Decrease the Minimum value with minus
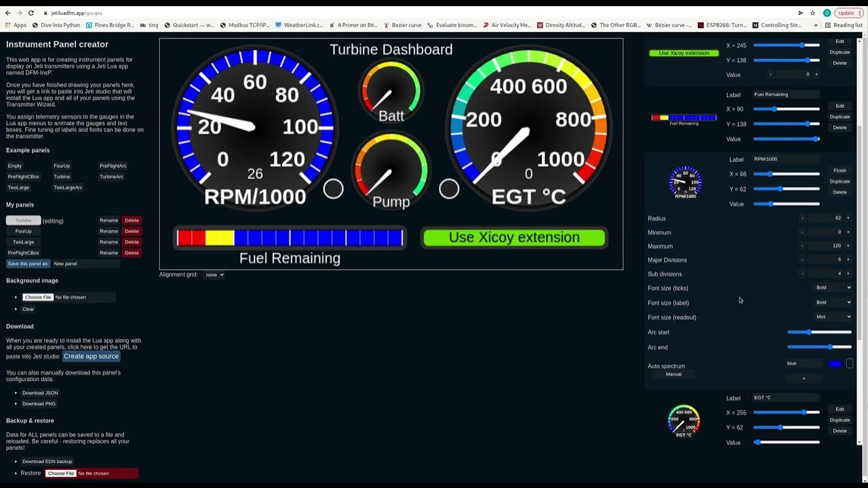 802,232
